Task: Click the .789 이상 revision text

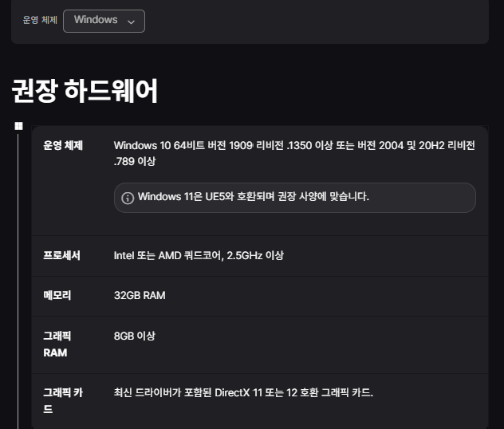Action: point(134,161)
